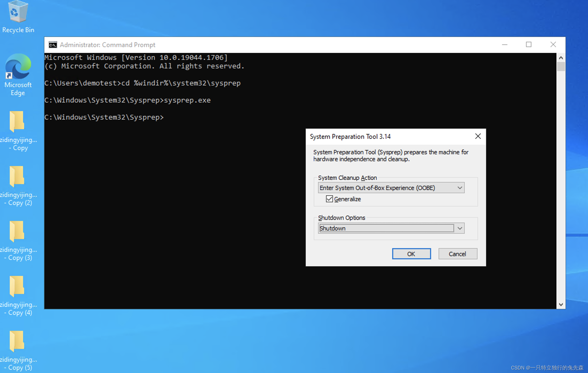Screen dimensions: 588x373
Task: Expand the Shutdown Options dropdown arrow
Action: pyautogui.click(x=459, y=228)
